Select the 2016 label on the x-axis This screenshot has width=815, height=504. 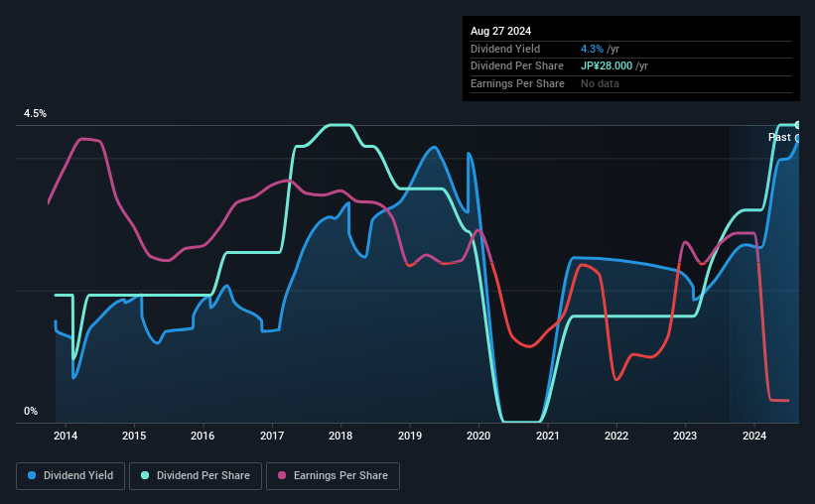(x=203, y=436)
